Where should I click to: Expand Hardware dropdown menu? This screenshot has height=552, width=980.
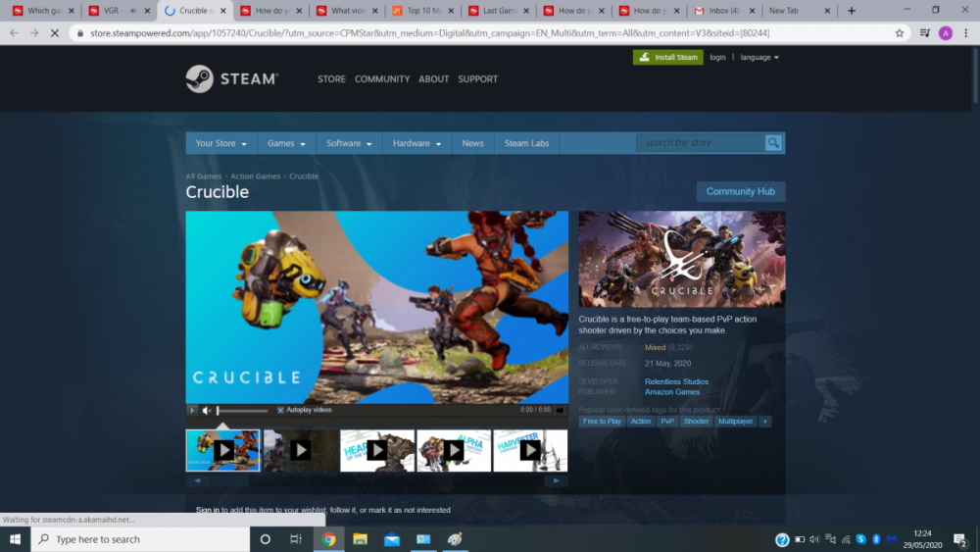pos(416,143)
